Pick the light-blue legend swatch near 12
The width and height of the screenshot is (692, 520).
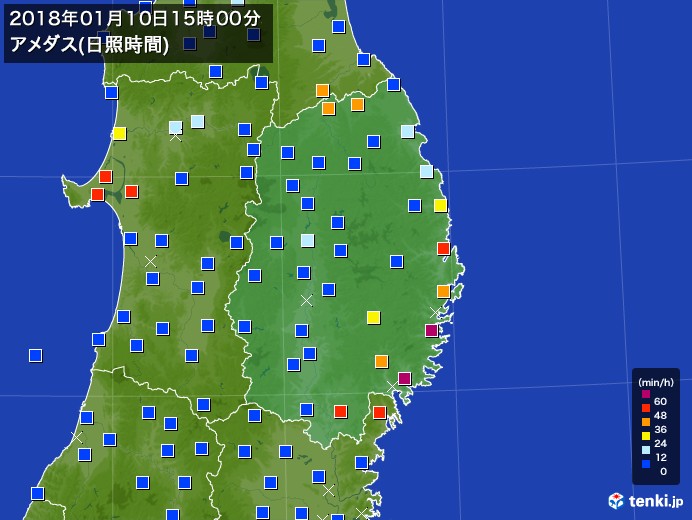[646, 450]
